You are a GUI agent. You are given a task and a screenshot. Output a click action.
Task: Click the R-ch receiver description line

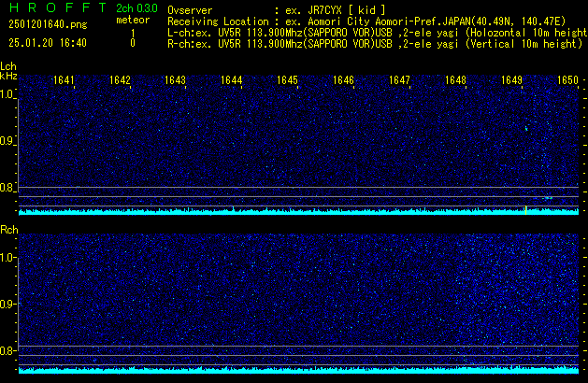click(375, 44)
